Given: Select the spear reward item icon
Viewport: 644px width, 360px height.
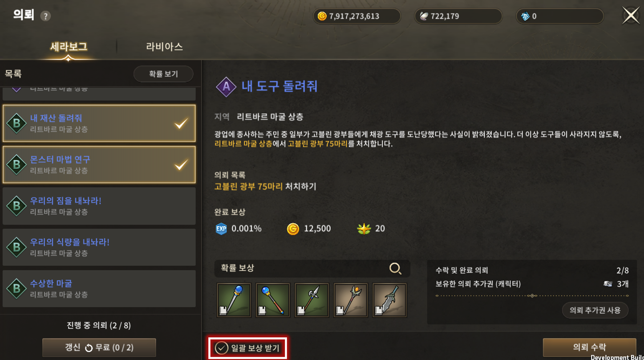Looking at the screenshot, I should point(312,300).
